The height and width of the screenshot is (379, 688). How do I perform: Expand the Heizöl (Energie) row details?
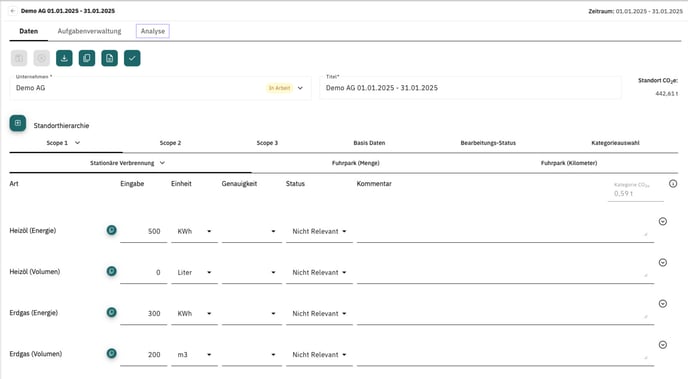[663, 221]
